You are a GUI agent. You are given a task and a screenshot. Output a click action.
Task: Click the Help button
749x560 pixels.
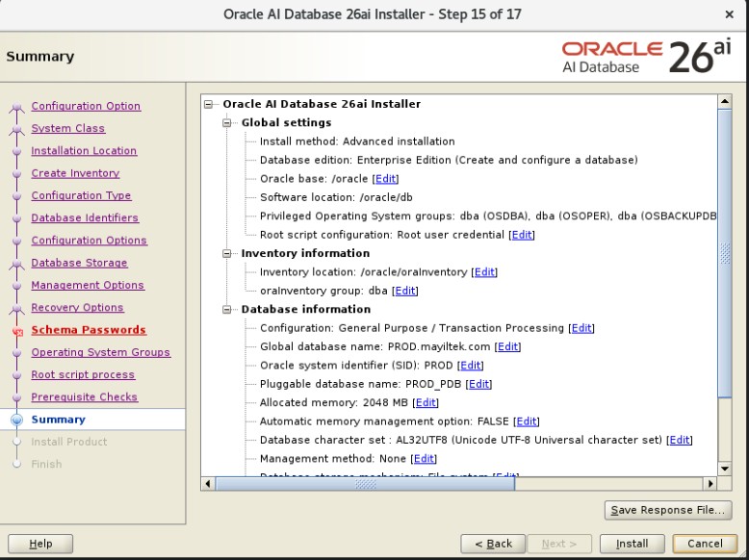tap(40, 544)
